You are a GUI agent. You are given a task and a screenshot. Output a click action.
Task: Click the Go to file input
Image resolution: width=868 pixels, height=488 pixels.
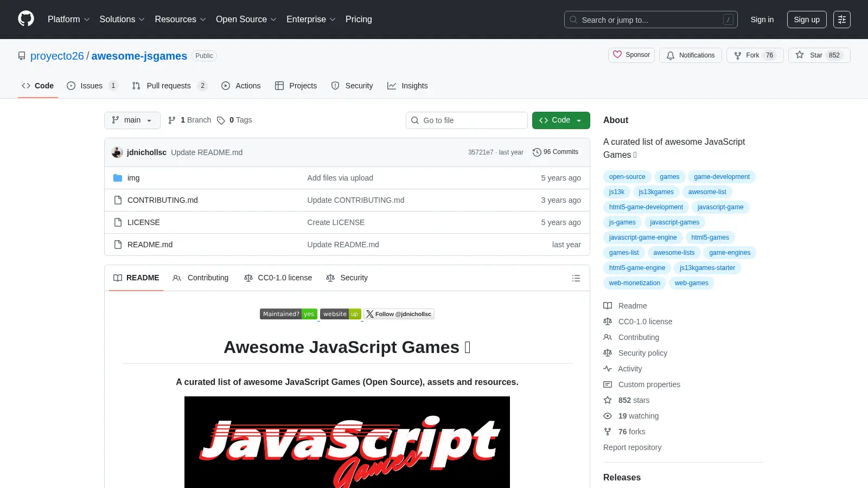[467, 120]
